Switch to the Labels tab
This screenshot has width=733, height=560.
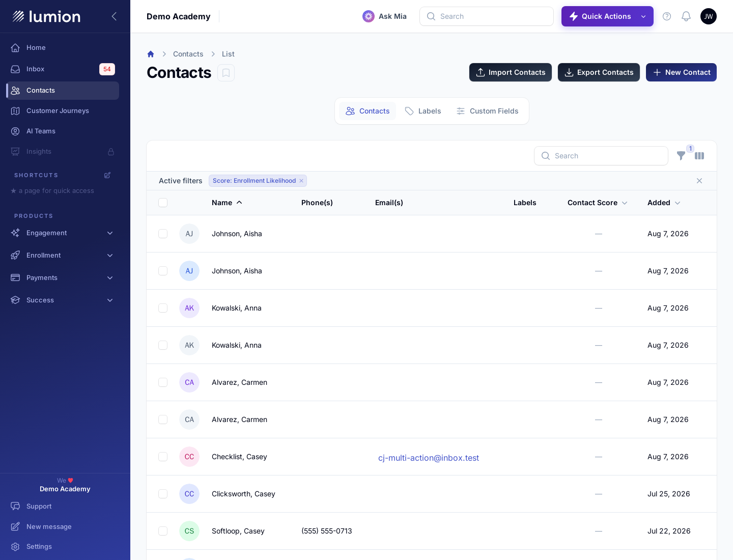pyautogui.click(x=422, y=111)
